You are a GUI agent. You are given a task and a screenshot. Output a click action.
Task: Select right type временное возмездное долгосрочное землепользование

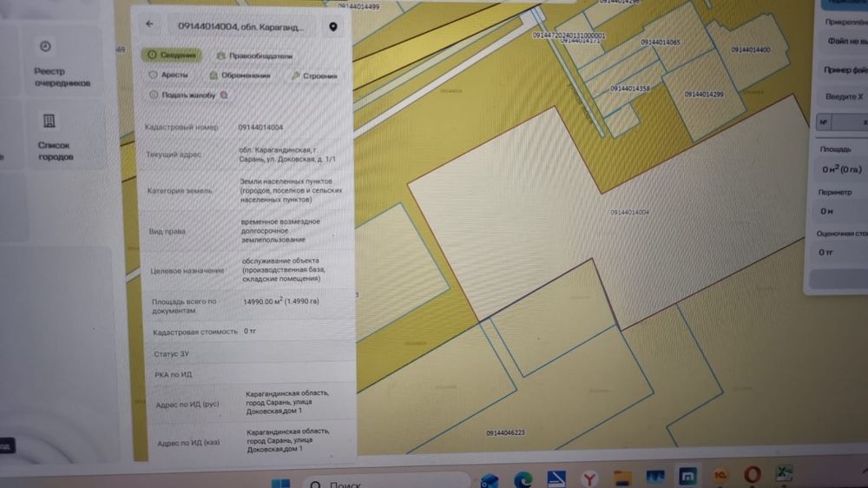pos(280,230)
